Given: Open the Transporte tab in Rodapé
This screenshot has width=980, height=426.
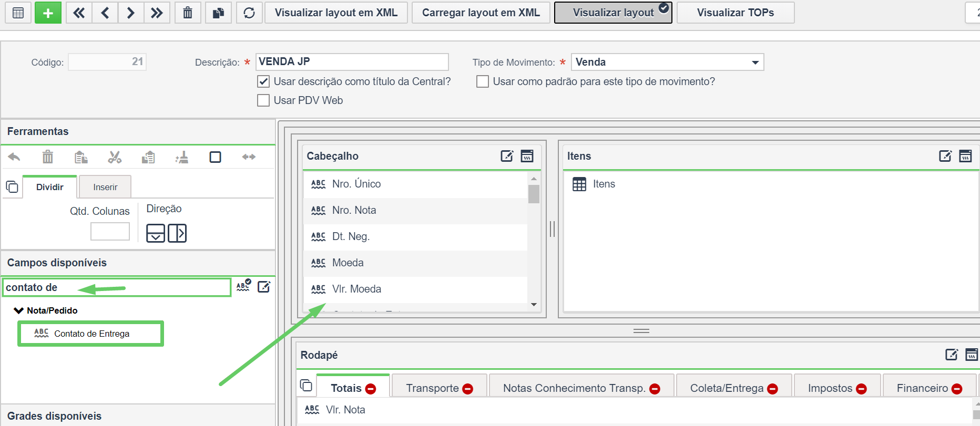Looking at the screenshot, I should [x=433, y=388].
